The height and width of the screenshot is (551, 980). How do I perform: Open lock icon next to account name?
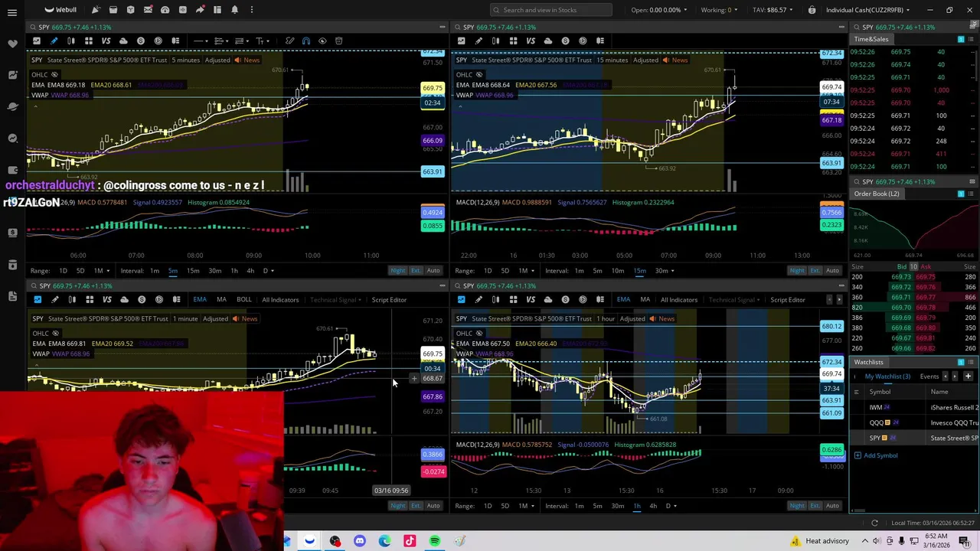coord(812,9)
